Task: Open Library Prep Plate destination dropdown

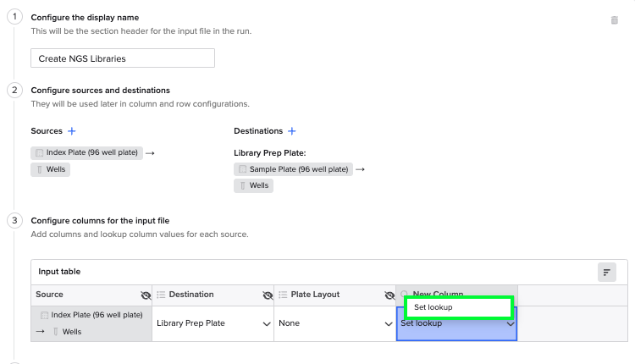Action: (213, 323)
